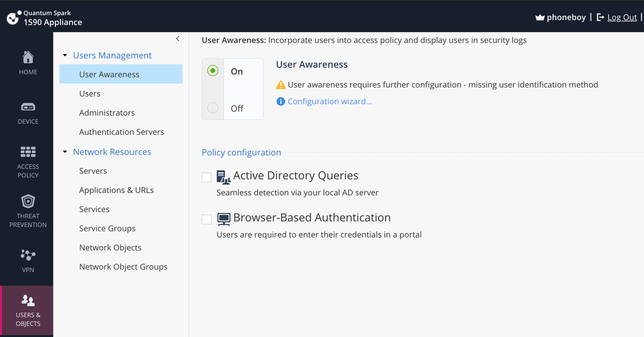
Task: Select User Awareness in sidebar
Action: pos(121,74)
